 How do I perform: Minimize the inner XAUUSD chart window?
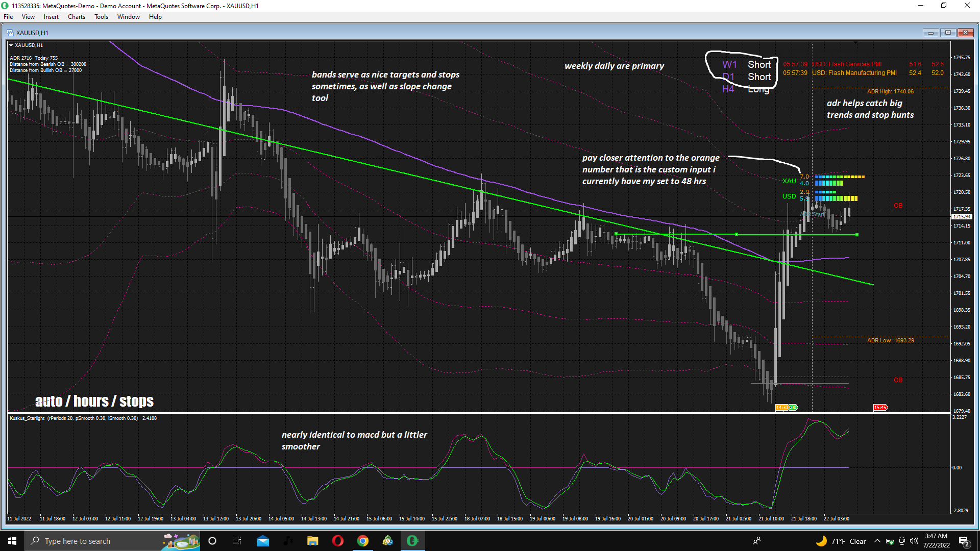[930, 33]
